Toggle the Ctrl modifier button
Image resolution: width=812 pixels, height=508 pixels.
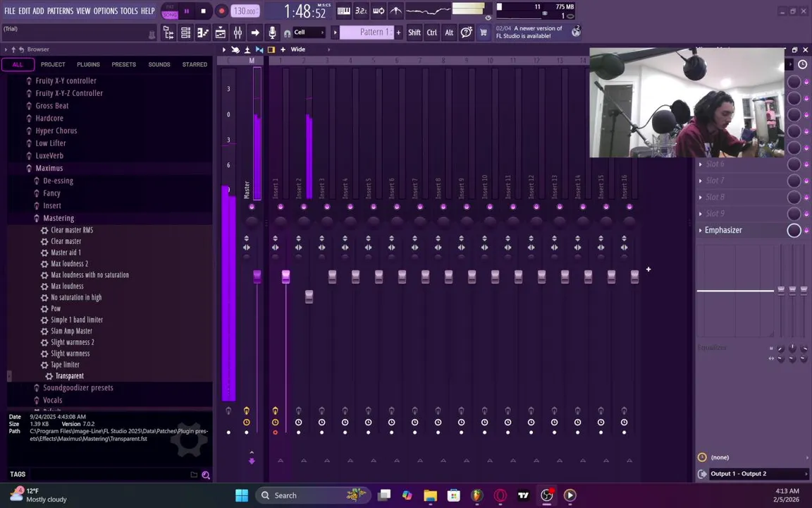(x=432, y=32)
